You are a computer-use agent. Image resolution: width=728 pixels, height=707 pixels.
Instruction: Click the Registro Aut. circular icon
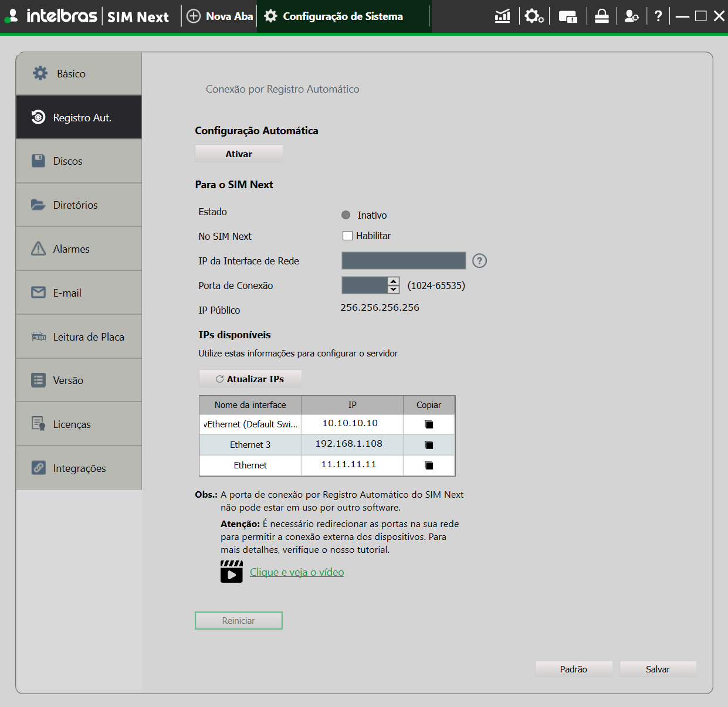point(38,117)
